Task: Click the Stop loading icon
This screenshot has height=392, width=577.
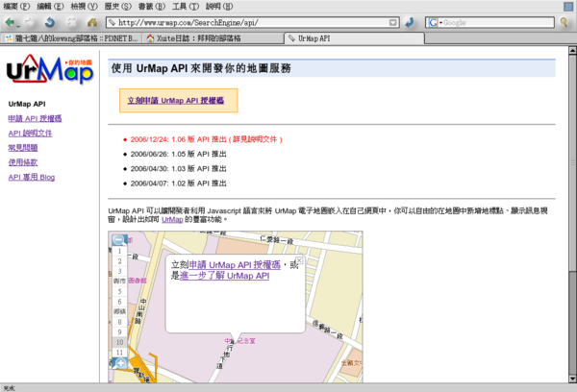Action: (x=71, y=23)
